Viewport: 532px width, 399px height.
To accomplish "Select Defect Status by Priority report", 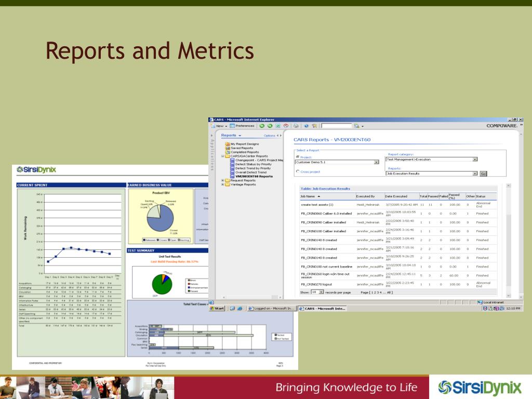I will click(x=251, y=164).
